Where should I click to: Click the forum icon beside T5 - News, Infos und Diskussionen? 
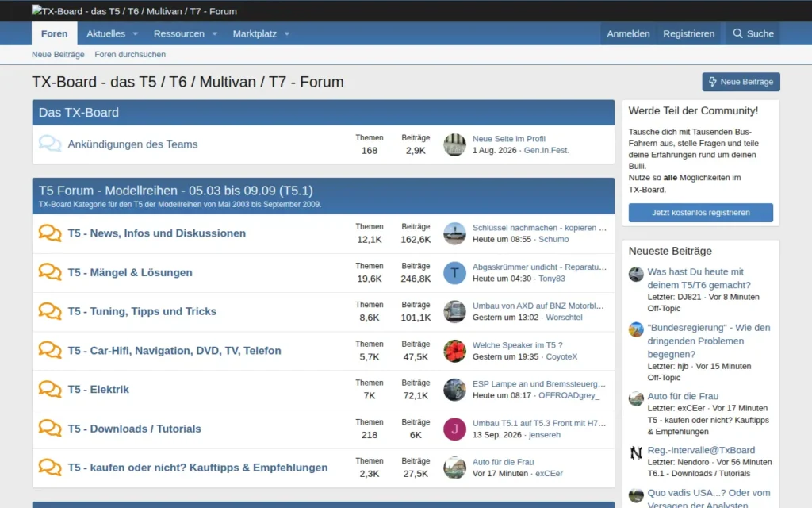tap(50, 233)
